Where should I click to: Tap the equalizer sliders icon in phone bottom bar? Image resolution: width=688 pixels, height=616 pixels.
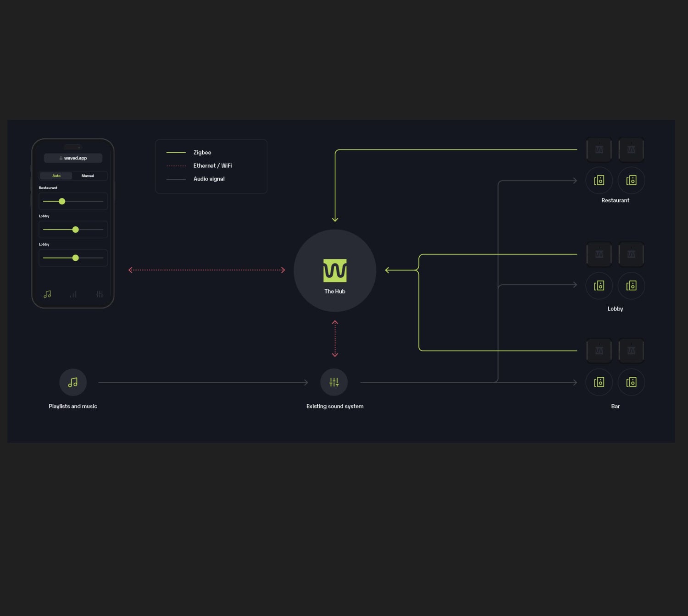click(x=100, y=294)
